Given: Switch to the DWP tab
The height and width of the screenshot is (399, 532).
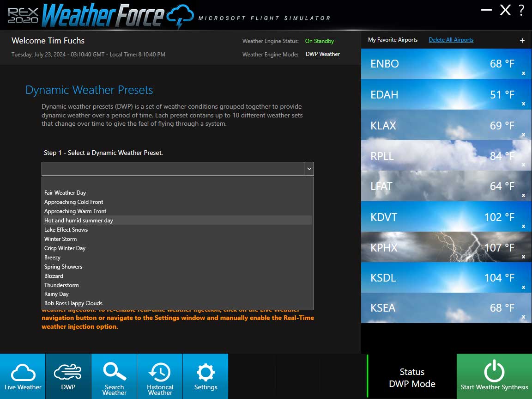Looking at the screenshot, I should point(68,376).
